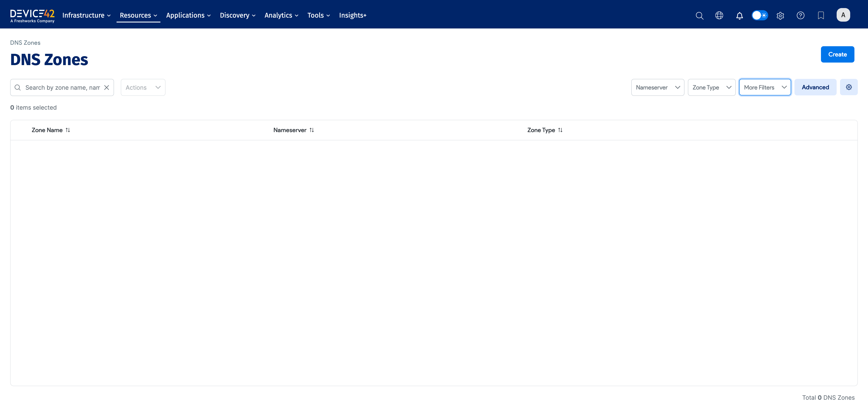Click the DNS Zones breadcrumb link
The image size is (868, 419).
[x=25, y=43]
